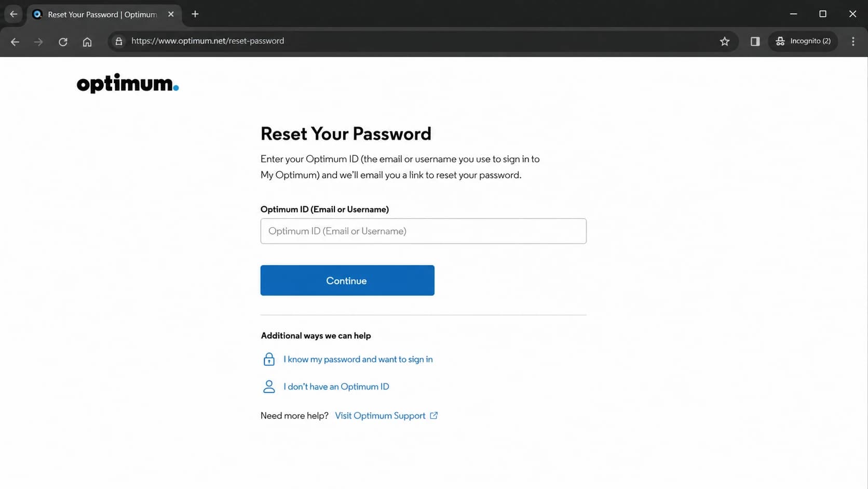This screenshot has height=489, width=868.
Task: Open 'I know my password and want to sign in'
Action: [358, 359]
